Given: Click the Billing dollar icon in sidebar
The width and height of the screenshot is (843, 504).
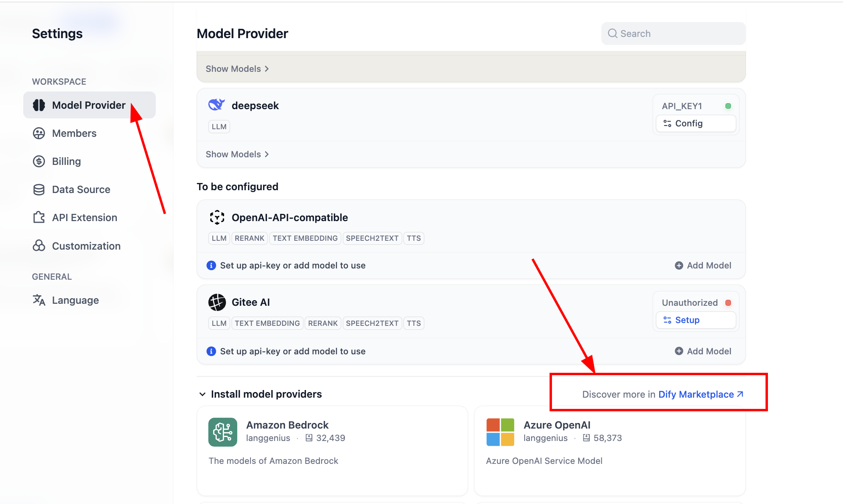Looking at the screenshot, I should click(39, 161).
